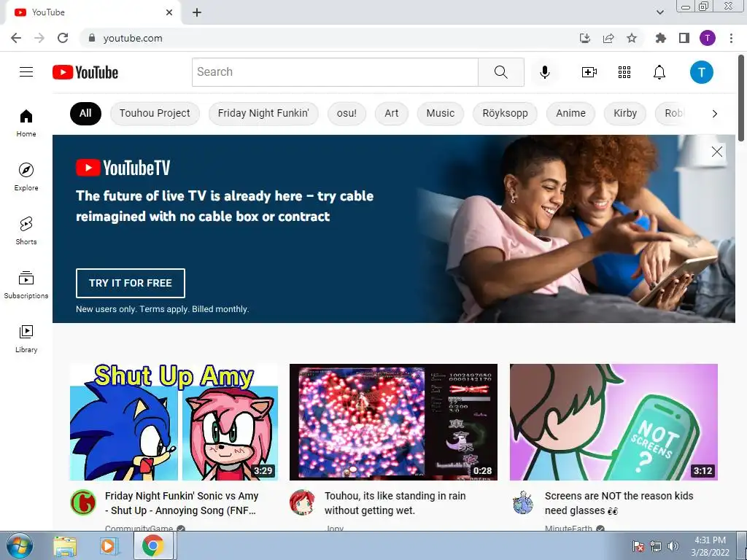Select the Art chip
This screenshot has height=560, width=747.
[392, 113]
